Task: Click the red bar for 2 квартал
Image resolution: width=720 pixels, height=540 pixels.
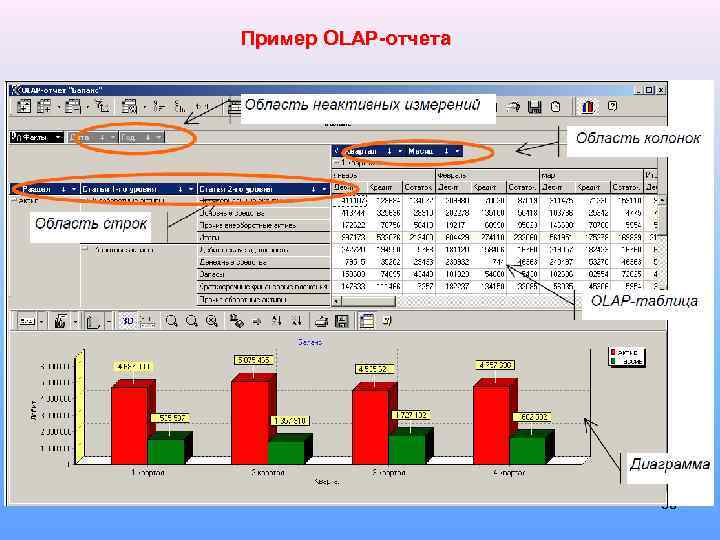Action: 250,422
